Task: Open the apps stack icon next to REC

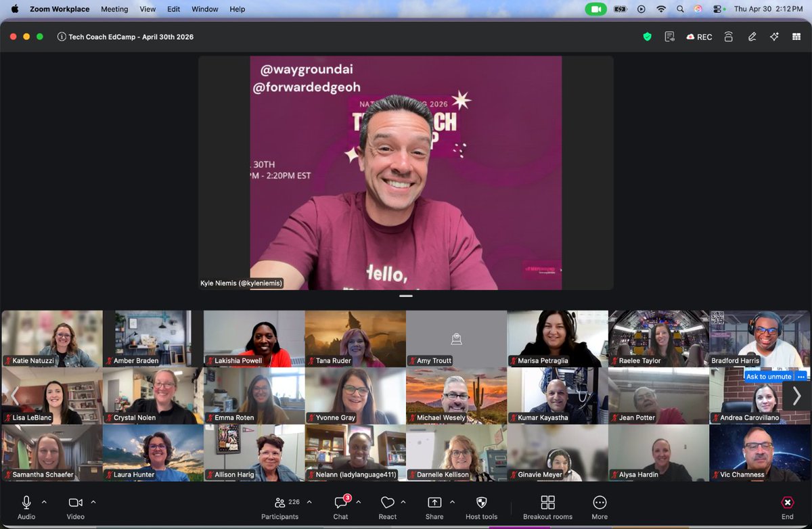Action: click(728, 37)
